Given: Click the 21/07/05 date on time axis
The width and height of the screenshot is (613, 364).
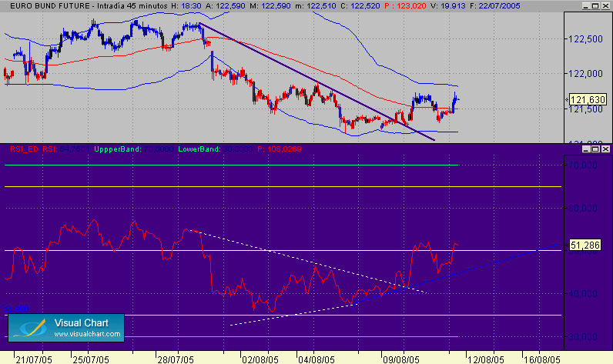Looking at the screenshot, I should pyautogui.click(x=34, y=359).
